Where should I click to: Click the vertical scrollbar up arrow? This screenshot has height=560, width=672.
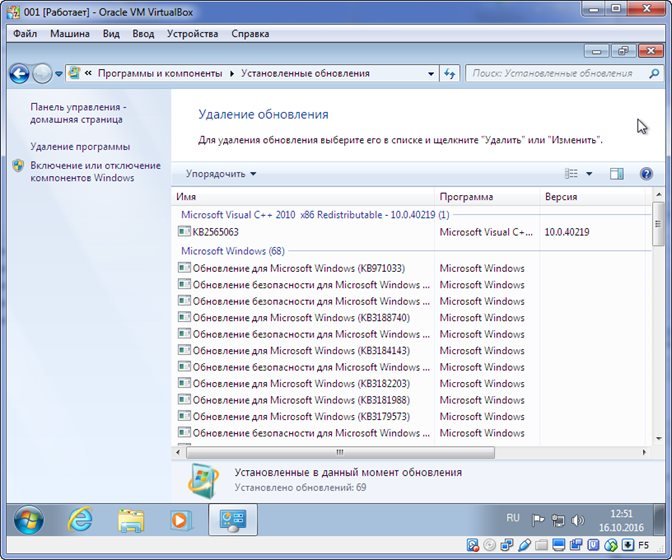click(658, 195)
